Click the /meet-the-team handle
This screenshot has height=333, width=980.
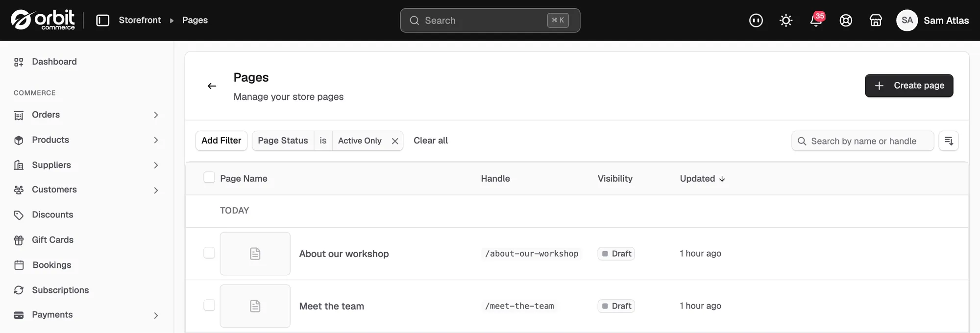coord(519,306)
